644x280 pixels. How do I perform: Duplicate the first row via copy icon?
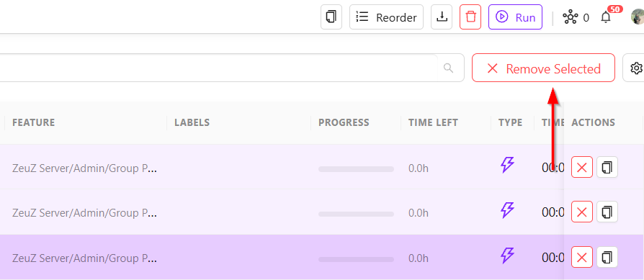click(607, 167)
